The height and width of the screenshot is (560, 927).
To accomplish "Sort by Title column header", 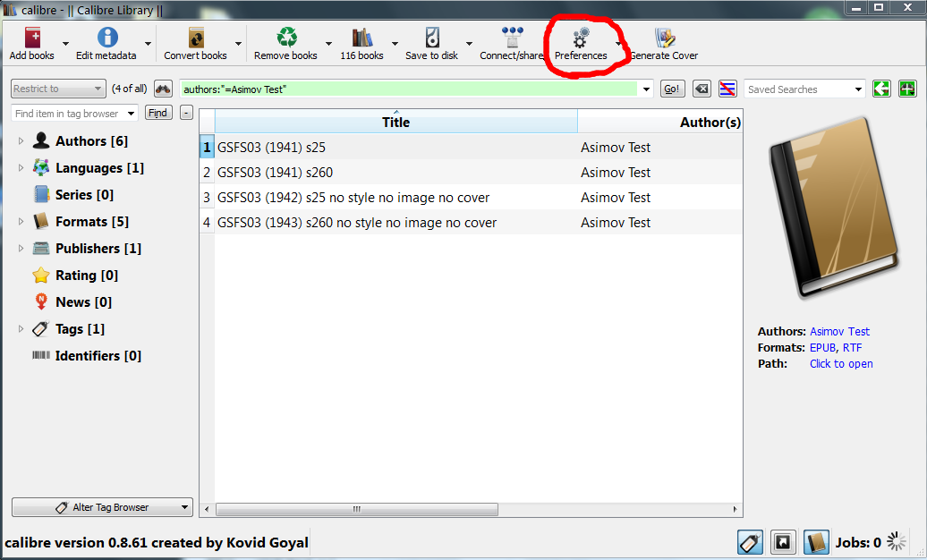I will (396, 122).
